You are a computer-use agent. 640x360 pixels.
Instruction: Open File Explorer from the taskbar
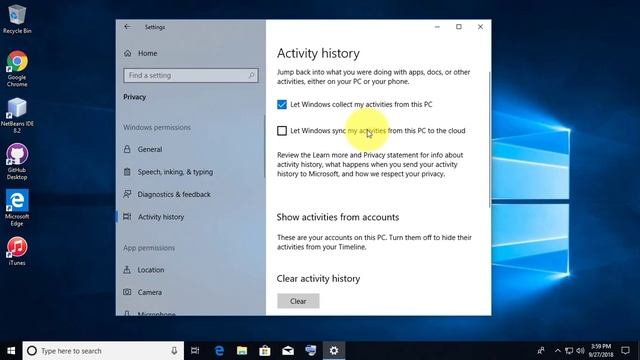click(x=242, y=351)
